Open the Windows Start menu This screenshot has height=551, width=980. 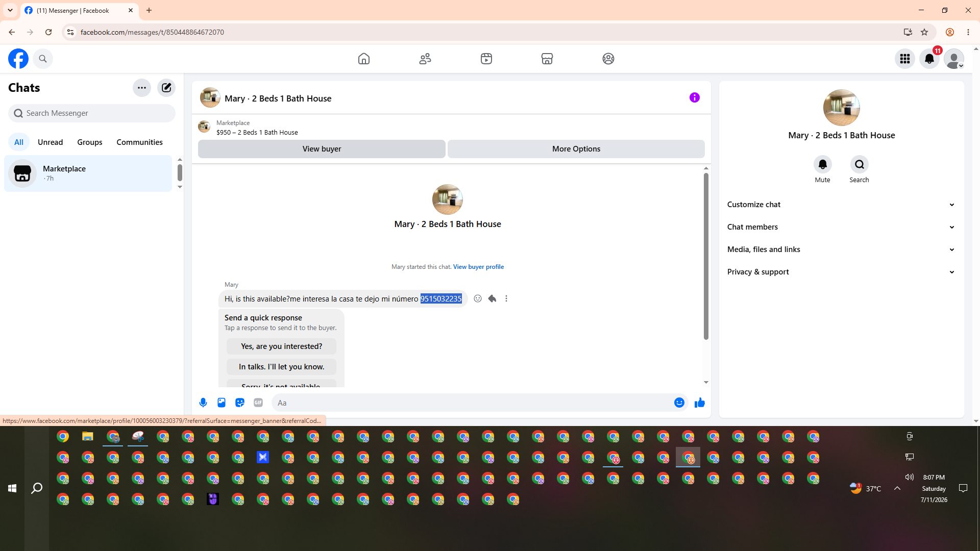point(12,488)
